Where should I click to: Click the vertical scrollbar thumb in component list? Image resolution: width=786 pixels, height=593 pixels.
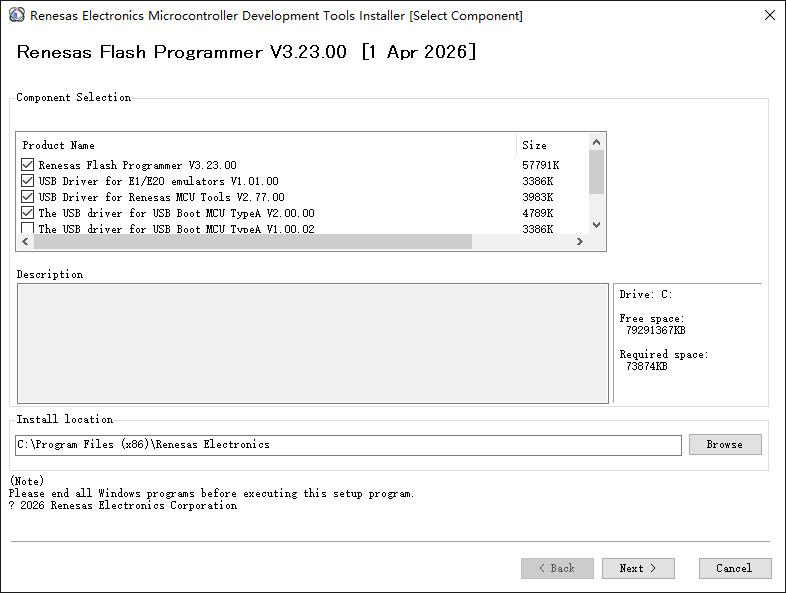(x=597, y=171)
